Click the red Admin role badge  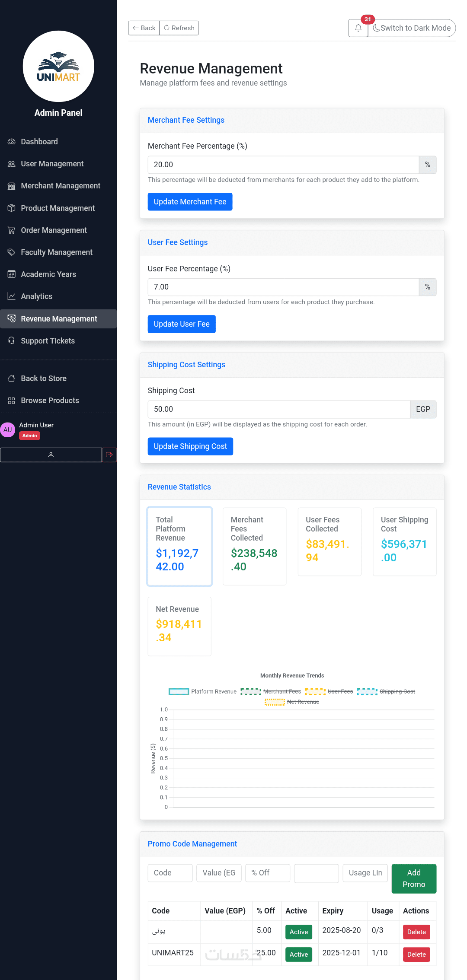pyautogui.click(x=30, y=436)
